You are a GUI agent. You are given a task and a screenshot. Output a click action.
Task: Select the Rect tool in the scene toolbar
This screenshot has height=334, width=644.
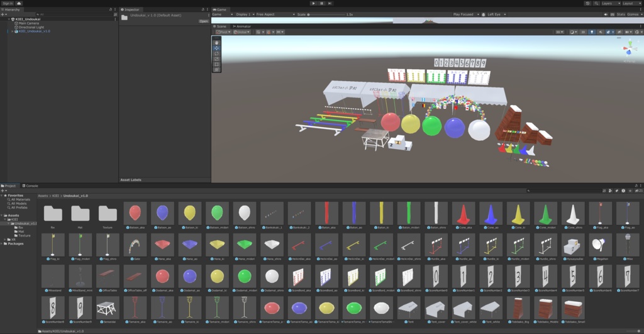pyautogui.click(x=216, y=64)
